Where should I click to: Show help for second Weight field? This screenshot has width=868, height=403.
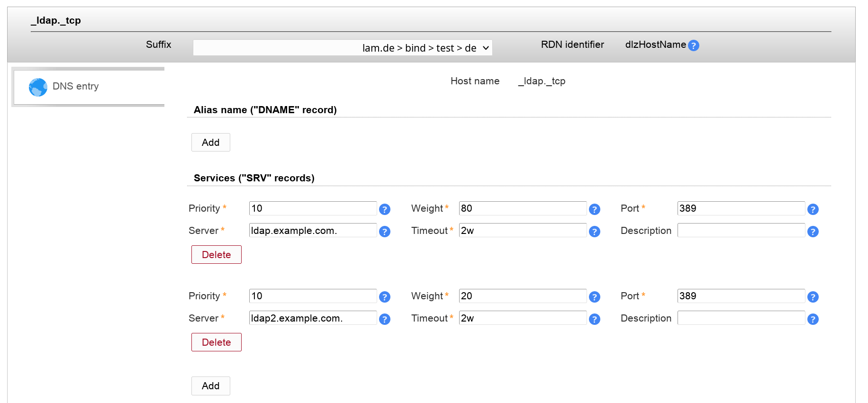tap(594, 297)
